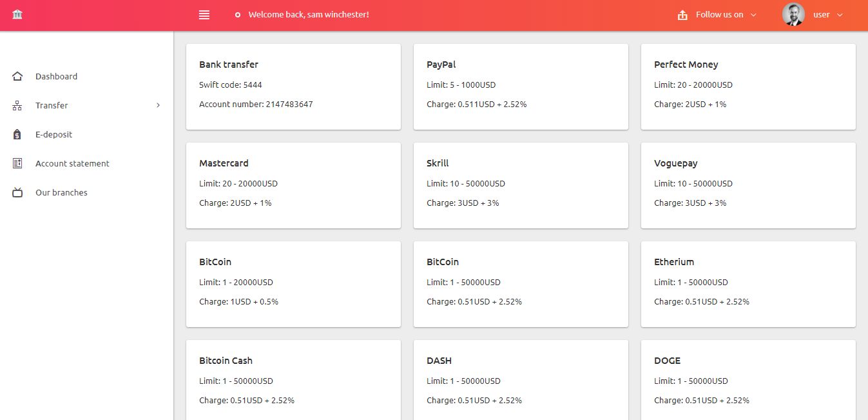868x420 pixels.
Task: Select E-deposit in the sidebar menu
Action: tap(53, 134)
